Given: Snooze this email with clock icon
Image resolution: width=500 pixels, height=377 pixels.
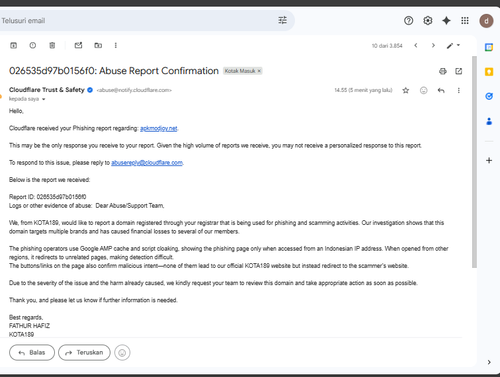Looking at the screenshot, I should 33,45.
